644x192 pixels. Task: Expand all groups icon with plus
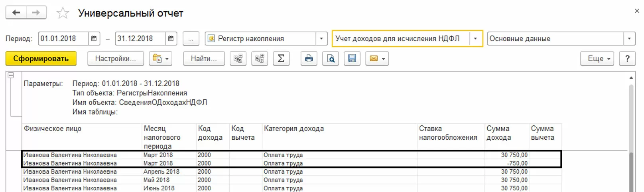(260, 59)
